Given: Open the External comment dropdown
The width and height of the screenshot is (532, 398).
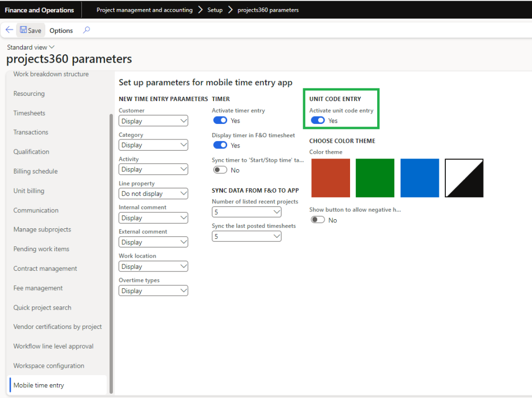Looking at the screenshot, I should pos(153,242).
